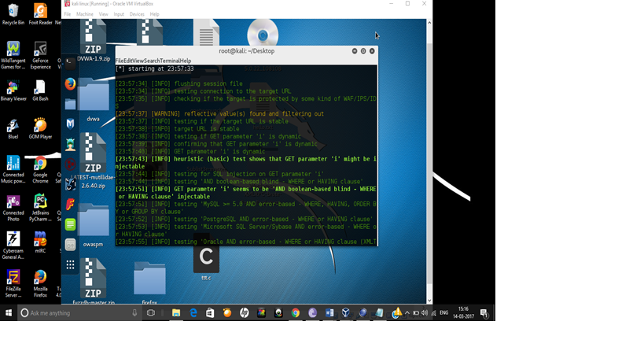
Task: Open HP icon on taskbar
Action: 244,312
